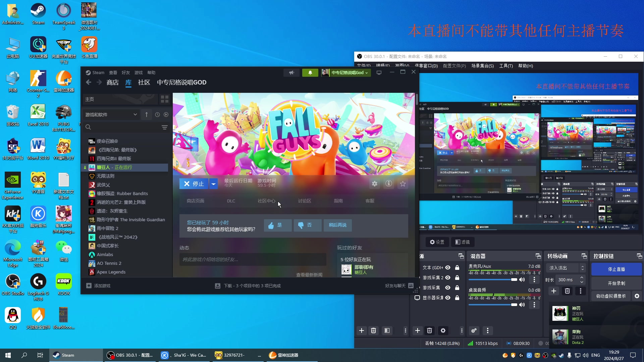Viewport: 644px width, 362px height.
Task: Expand 游戏和软件 library filter dropdown
Action: click(111, 115)
